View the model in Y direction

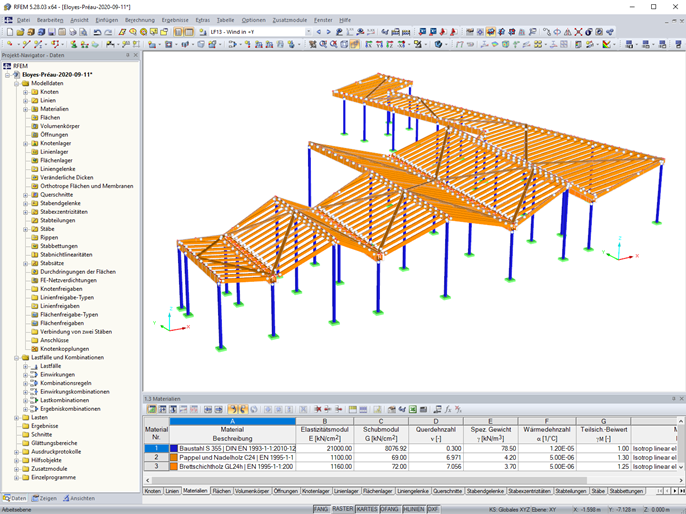[379, 44]
